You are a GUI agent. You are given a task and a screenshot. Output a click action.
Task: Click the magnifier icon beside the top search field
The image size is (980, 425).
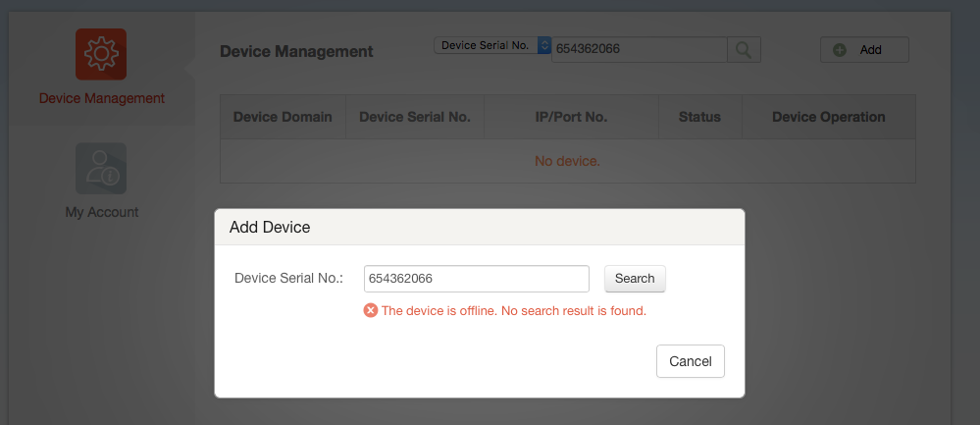click(744, 49)
